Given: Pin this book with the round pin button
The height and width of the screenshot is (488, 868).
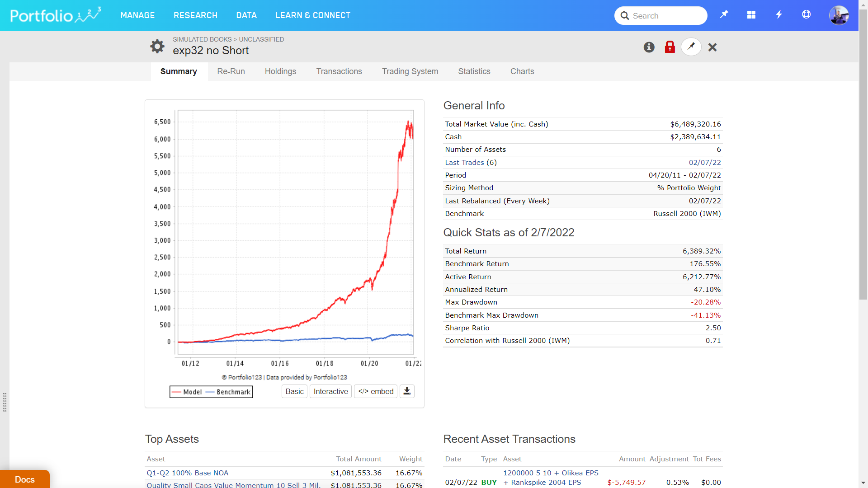Looking at the screenshot, I should coord(691,47).
